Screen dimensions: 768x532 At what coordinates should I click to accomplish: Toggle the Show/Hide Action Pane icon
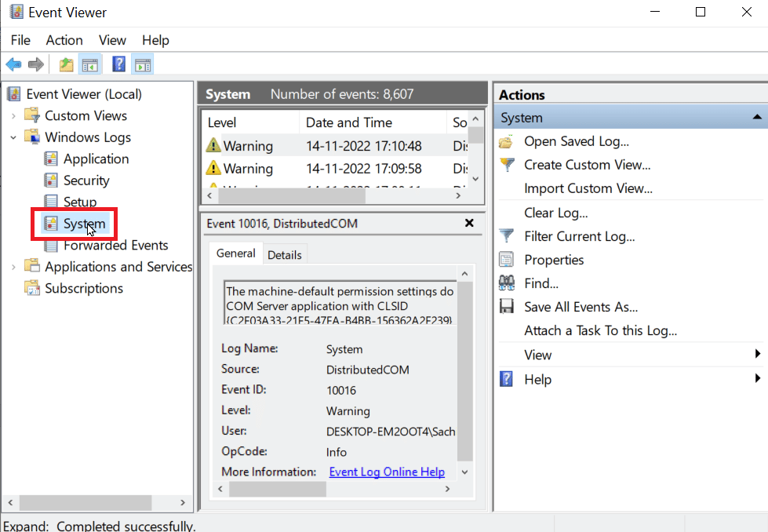click(x=143, y=64)
